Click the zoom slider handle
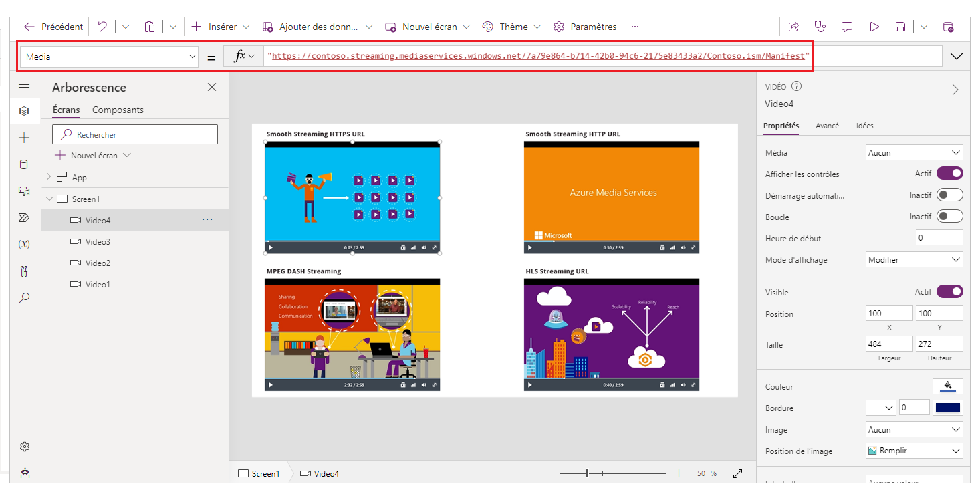 (x=587, y=473)
